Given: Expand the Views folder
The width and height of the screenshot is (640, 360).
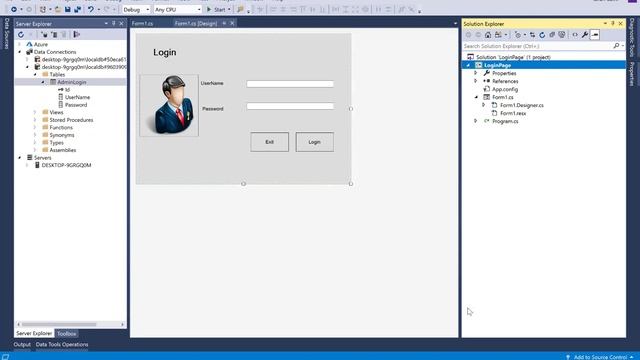Looking at the screenshot, I should tap(35, 112).
